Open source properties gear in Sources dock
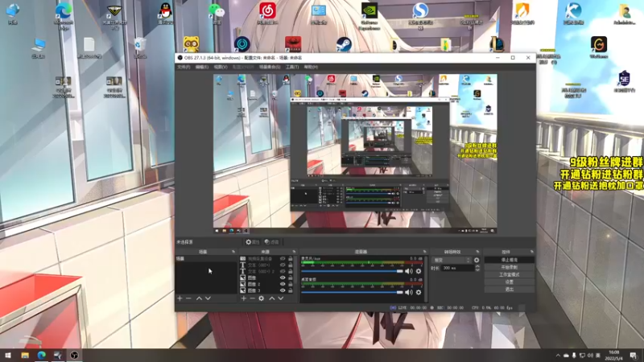644x362 pixels. point(261,298)
